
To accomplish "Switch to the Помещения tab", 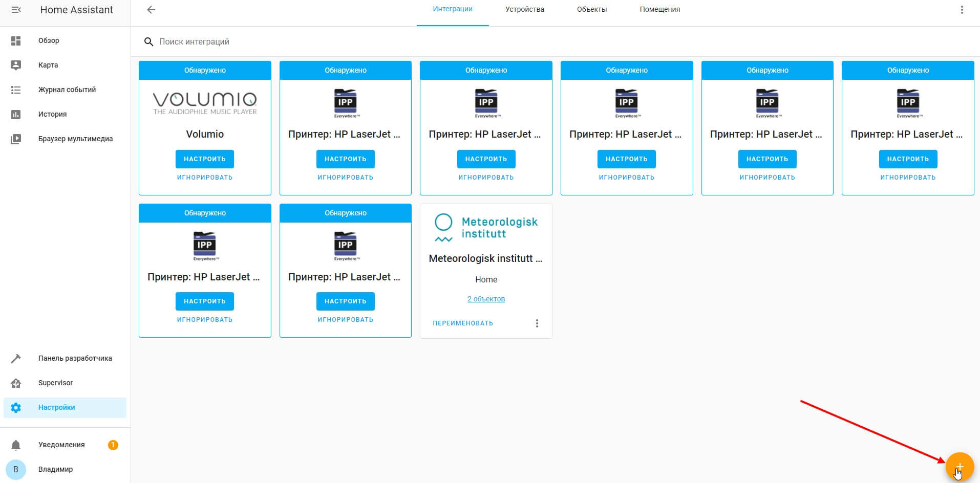I will coord(659,9).
